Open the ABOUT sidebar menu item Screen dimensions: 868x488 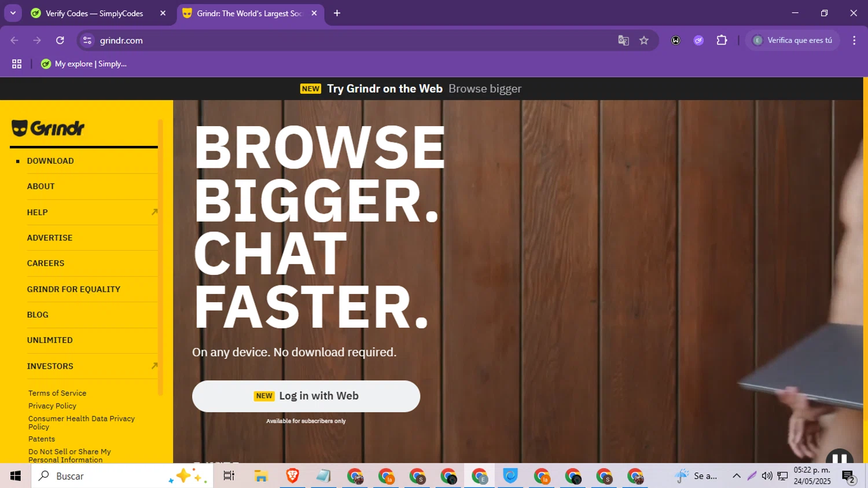41,186
